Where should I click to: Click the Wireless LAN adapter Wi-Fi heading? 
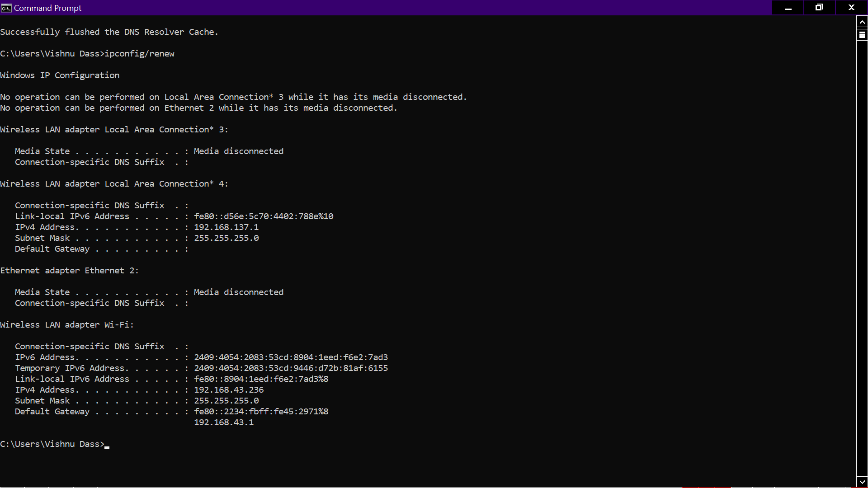click(67, 325)
